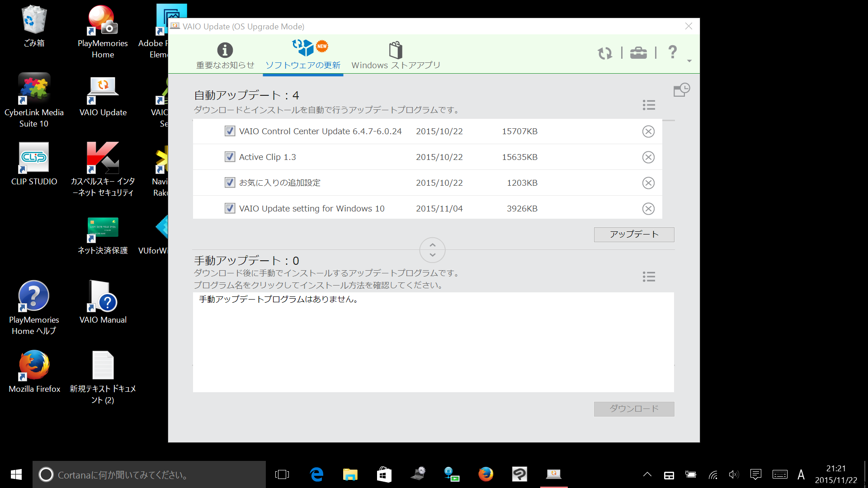Open the touch keyboard tray icon

pos(780,474)
